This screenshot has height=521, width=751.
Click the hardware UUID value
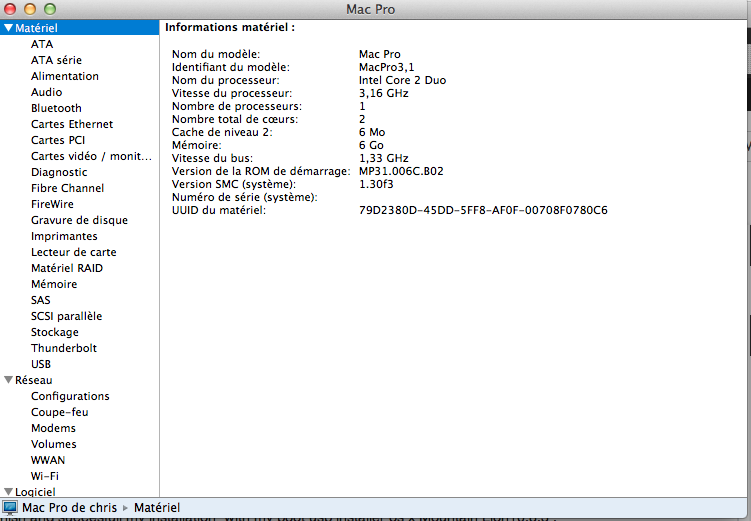click(x=483, y=210)
